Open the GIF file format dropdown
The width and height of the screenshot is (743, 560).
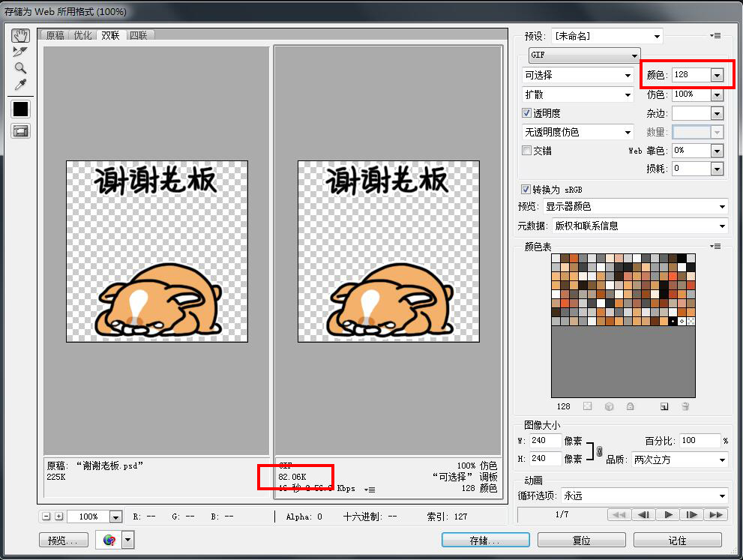tap(584, 55)
